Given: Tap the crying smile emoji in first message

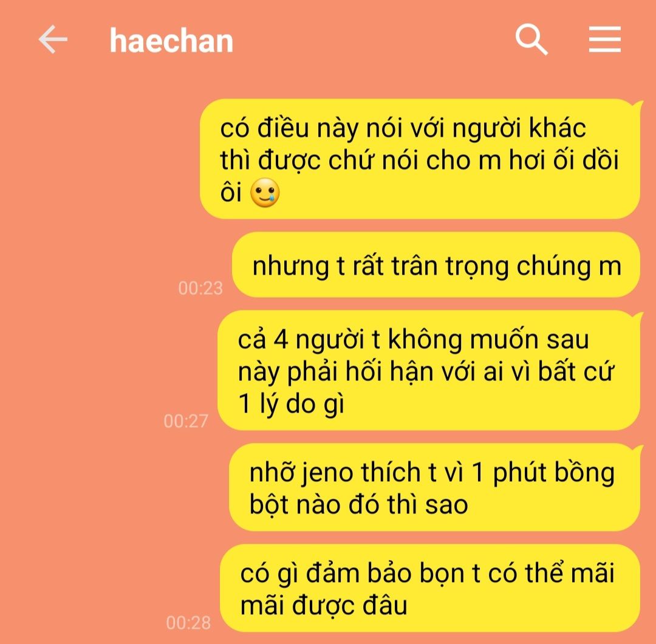Looking at the screenshot, I should pos(265,193).
